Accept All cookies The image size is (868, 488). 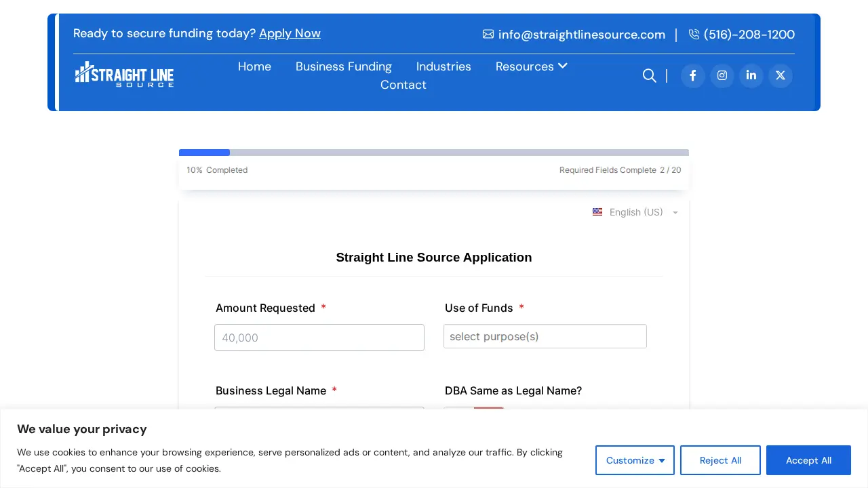pos(808,460)
